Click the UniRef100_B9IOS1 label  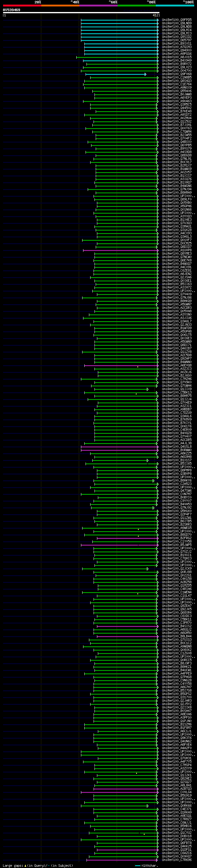coord(177,43)
